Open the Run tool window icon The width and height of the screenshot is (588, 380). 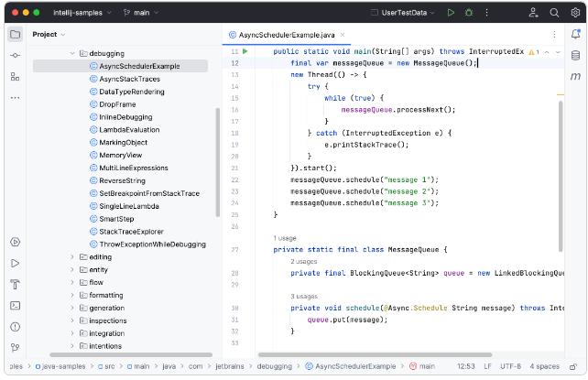(x=15, y=264)
